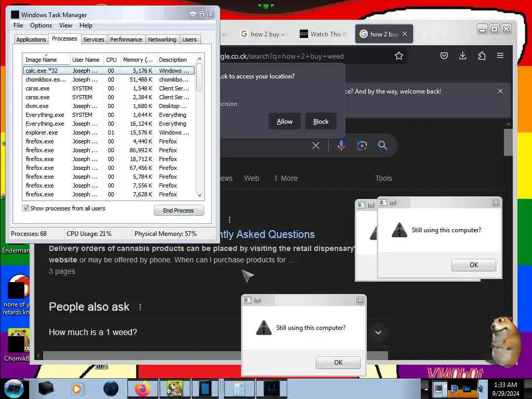Open the Task Manager Options menu
This screenshot has height=399, width=532.
(x=41, y=25)
